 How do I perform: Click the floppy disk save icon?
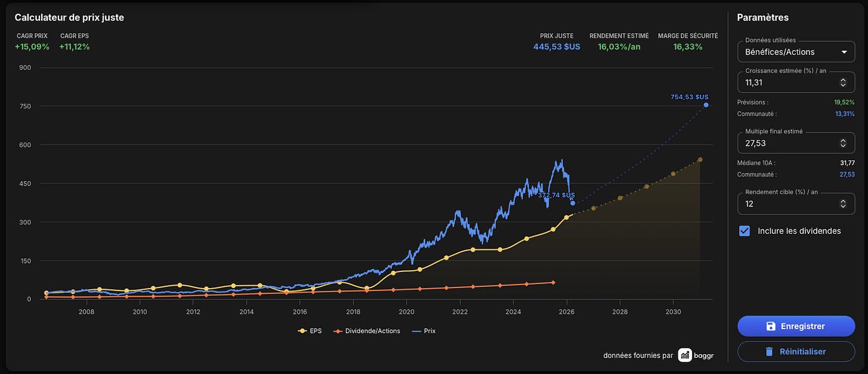click(771, 326)
